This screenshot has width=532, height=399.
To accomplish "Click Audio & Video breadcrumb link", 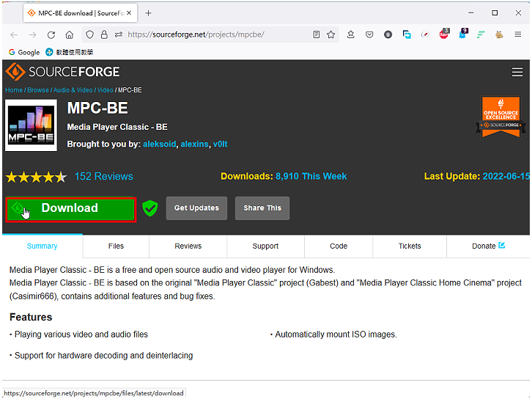I will tap(73, 90).
